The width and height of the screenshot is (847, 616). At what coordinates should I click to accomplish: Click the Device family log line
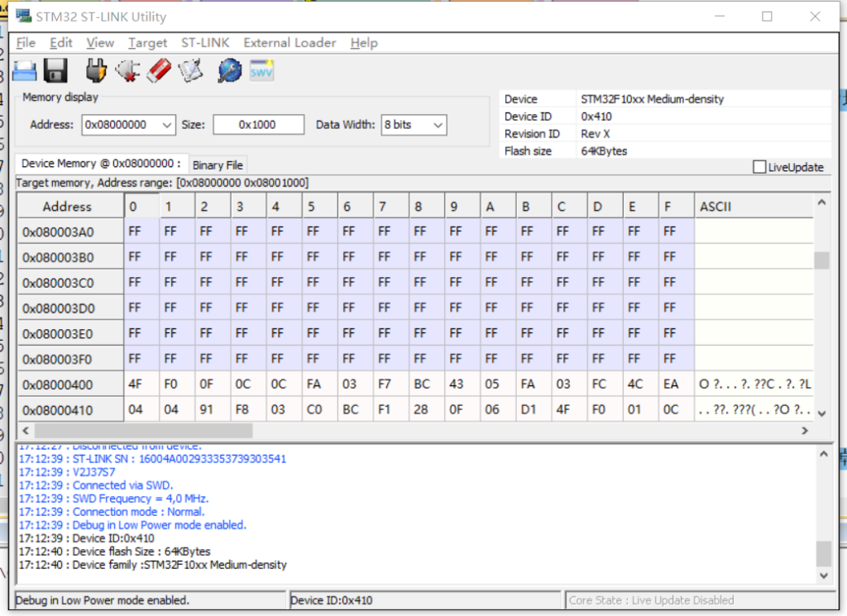click(153, 565)
